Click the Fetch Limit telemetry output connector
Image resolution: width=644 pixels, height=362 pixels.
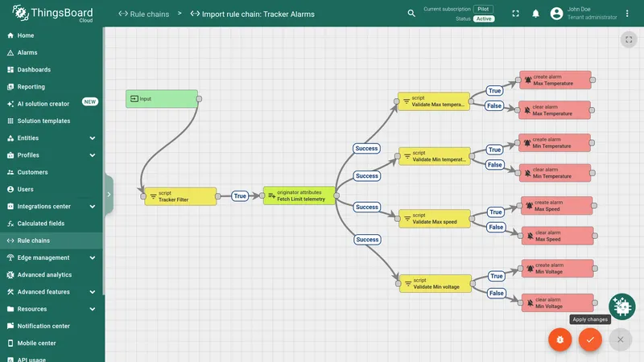click(336, 195)
